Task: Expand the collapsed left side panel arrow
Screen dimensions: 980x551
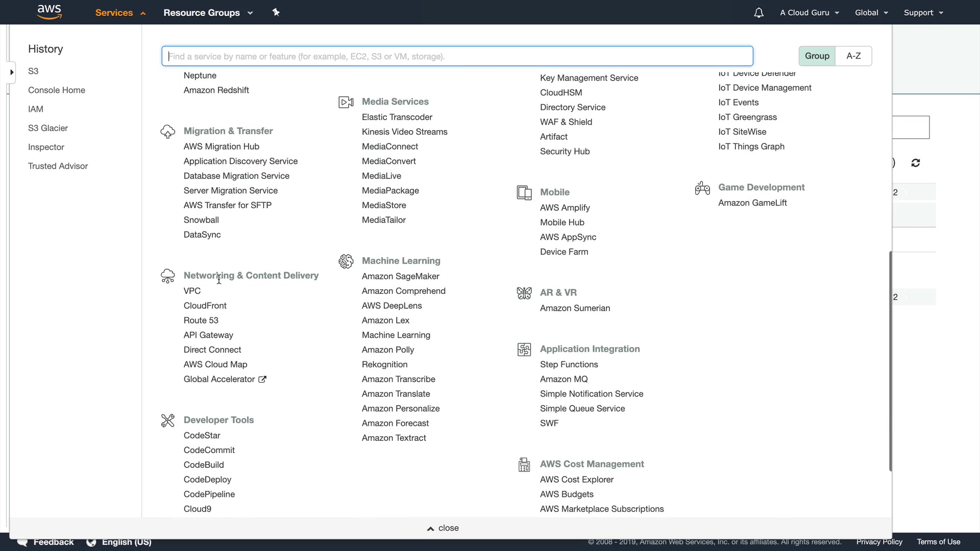Action: (x=12, y=72)
